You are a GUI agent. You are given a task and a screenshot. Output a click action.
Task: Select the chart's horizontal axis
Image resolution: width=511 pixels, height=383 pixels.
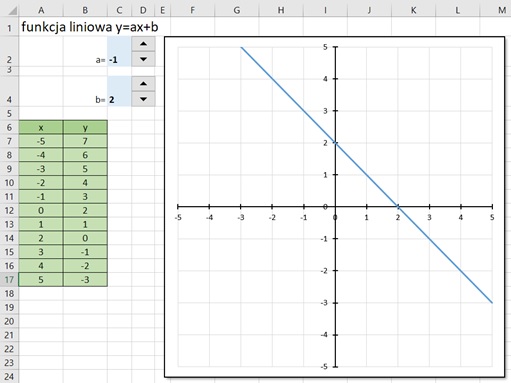(x=335, y=207)
